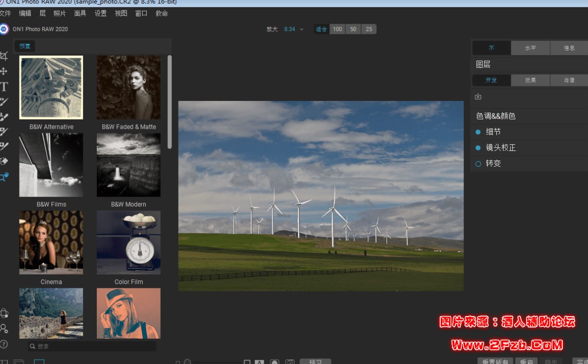Select the Eraser retouch tool

[x=4, y=162]
